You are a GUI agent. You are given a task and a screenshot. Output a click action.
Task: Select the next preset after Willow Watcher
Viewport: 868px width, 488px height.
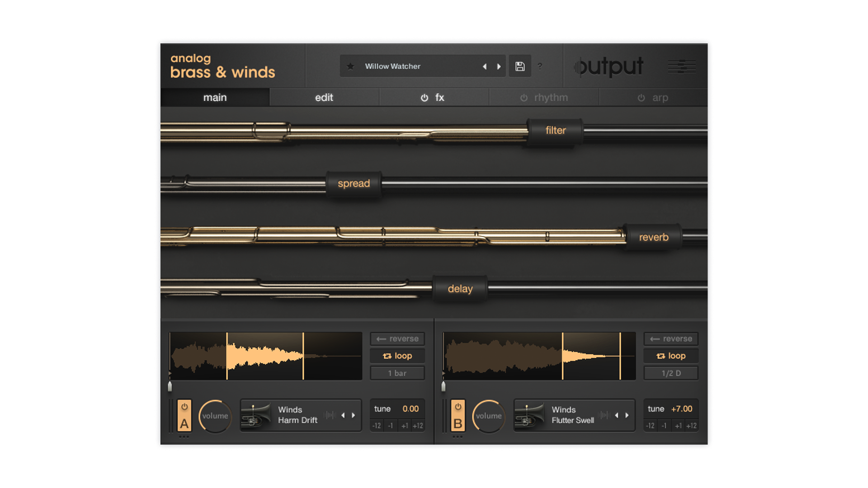click(499, 66)
